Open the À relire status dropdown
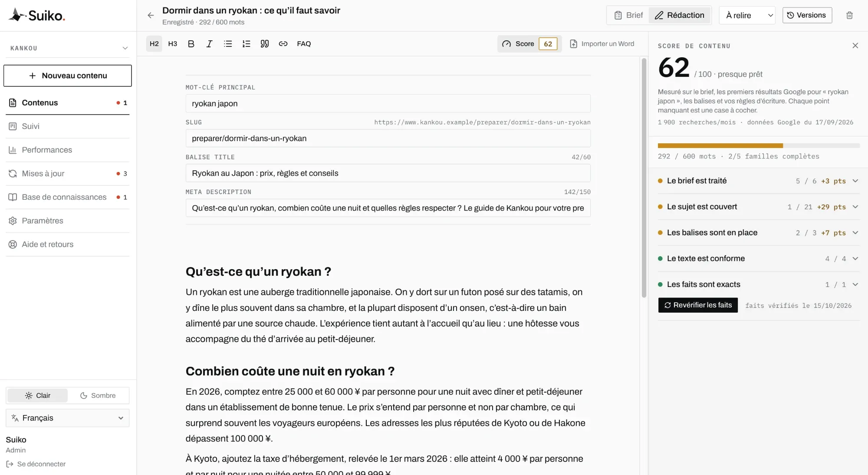Viewport: 868px width, 475px height. (x=747, y=16)
